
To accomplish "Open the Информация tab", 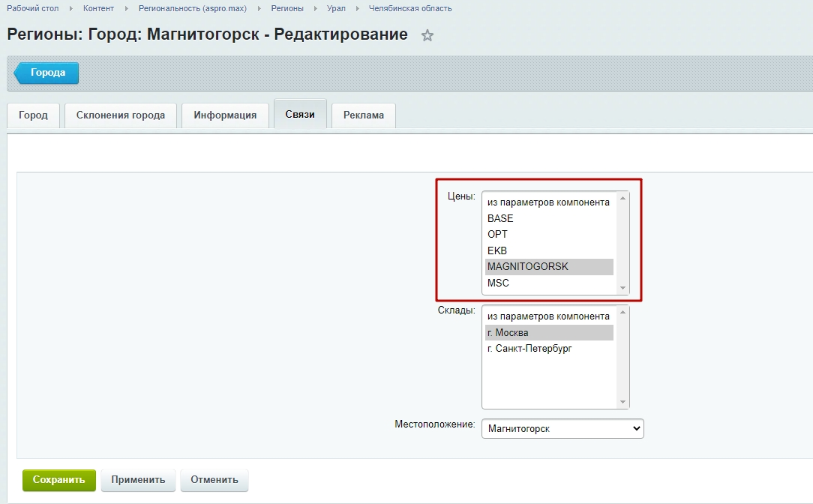I will pos(225,115).
